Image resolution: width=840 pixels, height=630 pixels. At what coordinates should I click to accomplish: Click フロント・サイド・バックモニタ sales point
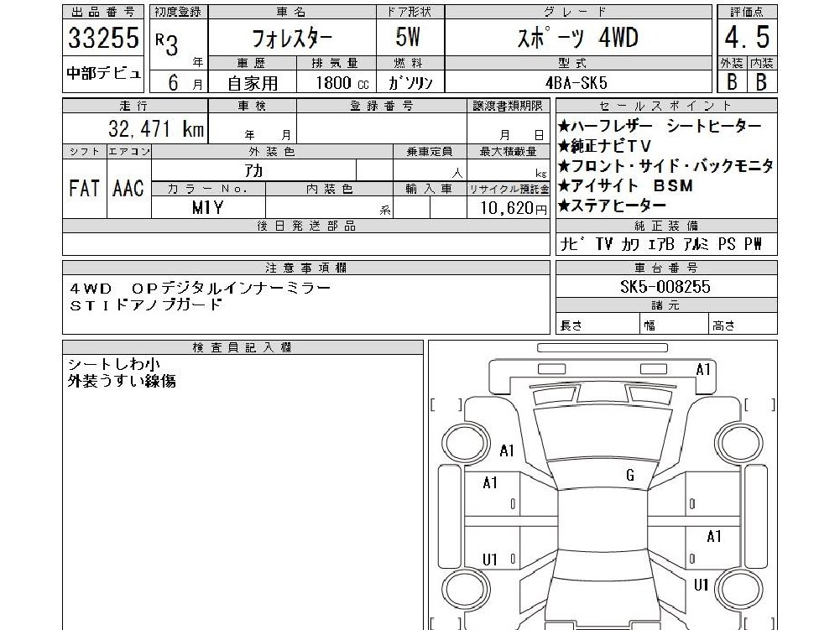[665, 165]
